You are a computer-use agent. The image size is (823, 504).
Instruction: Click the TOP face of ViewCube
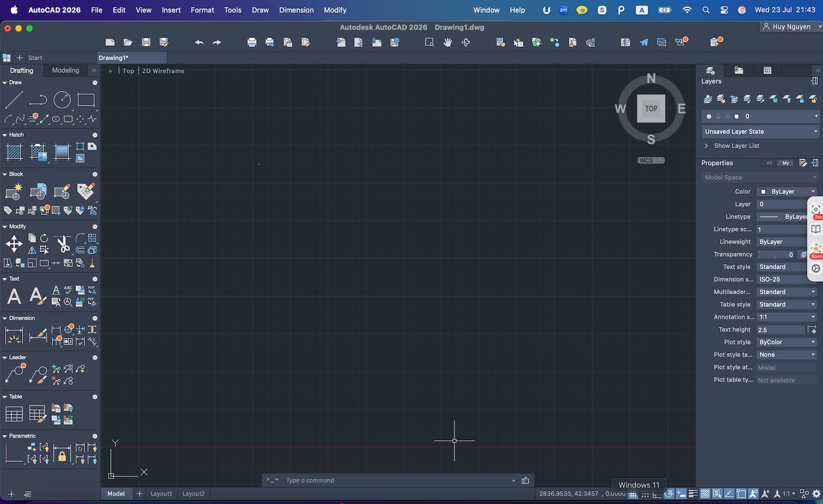pyautogui.click(x=651, y=109)
